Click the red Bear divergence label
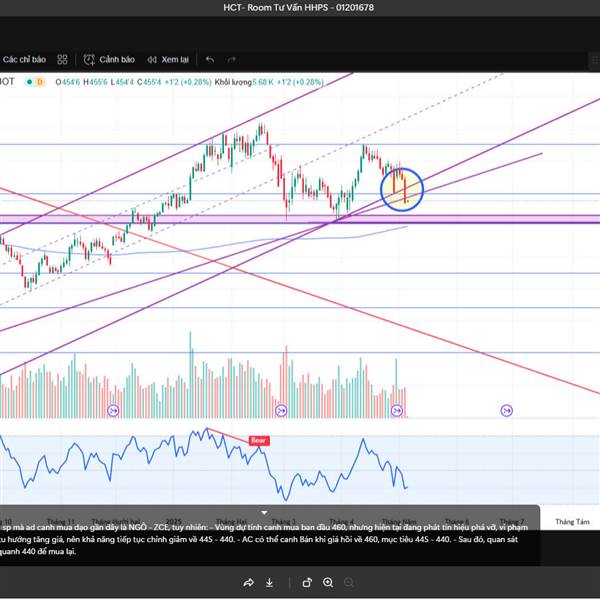The height and width of the screenshot is (600, 600). coord(259,440)
